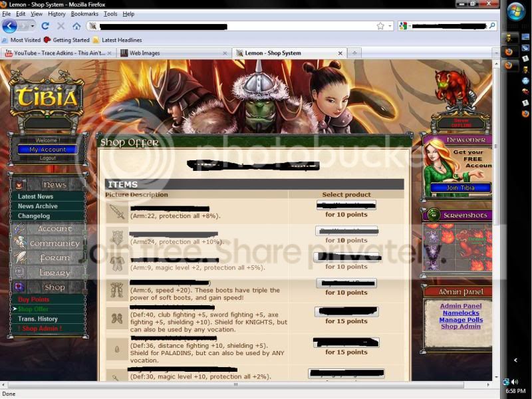Open the history dropdown next to back button
The width and height of the screenshot is (532, 399).
tap(33, 26)
